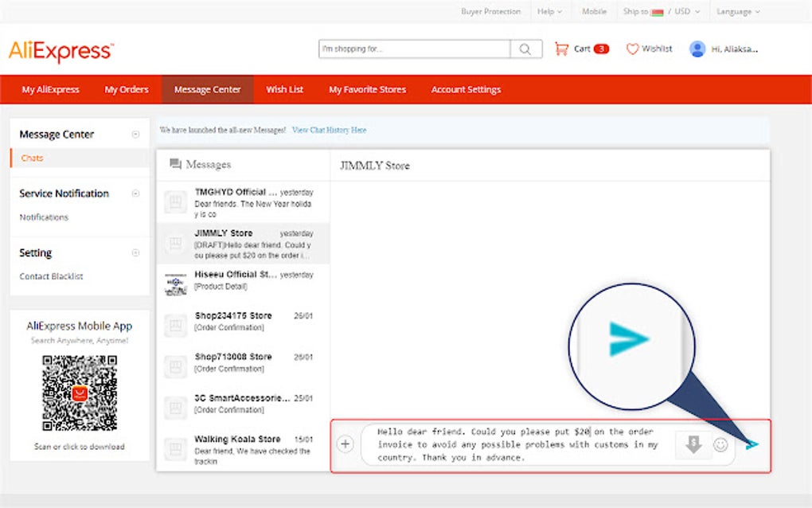Open My AliExpress tab
Viewport: 812px width, 508px height.
tap(50, 90)
